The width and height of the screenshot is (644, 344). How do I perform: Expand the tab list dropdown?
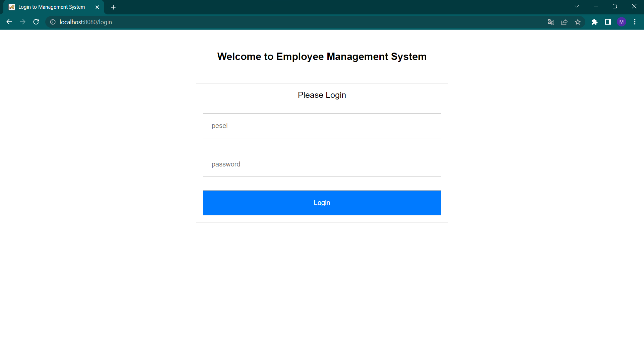click(x=577, y=6)
